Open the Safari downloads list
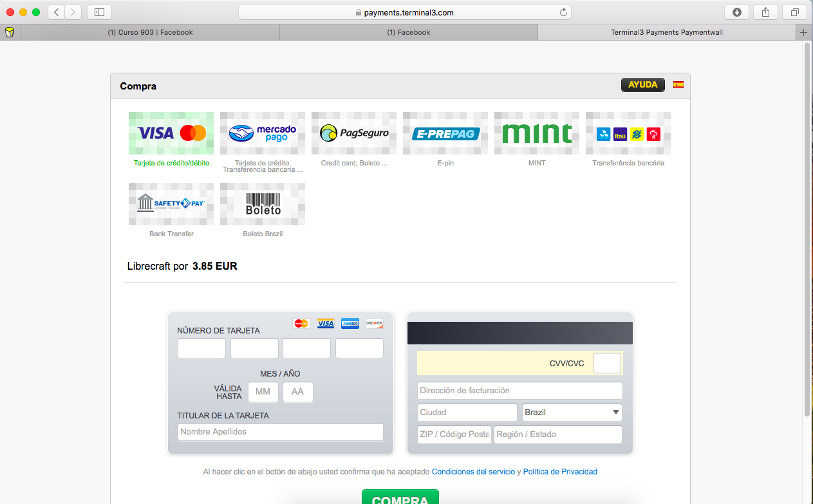 [737, 12]
